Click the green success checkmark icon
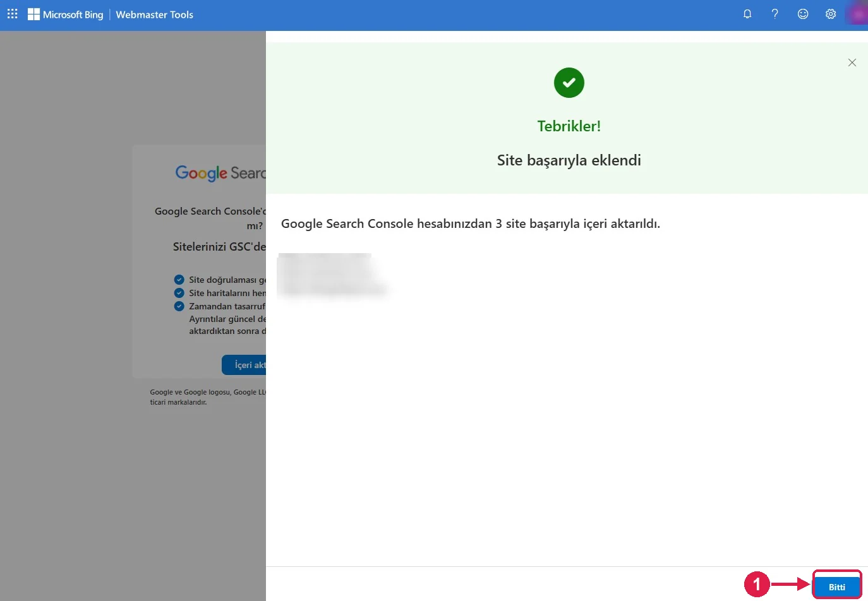 [x=569, y=83]
